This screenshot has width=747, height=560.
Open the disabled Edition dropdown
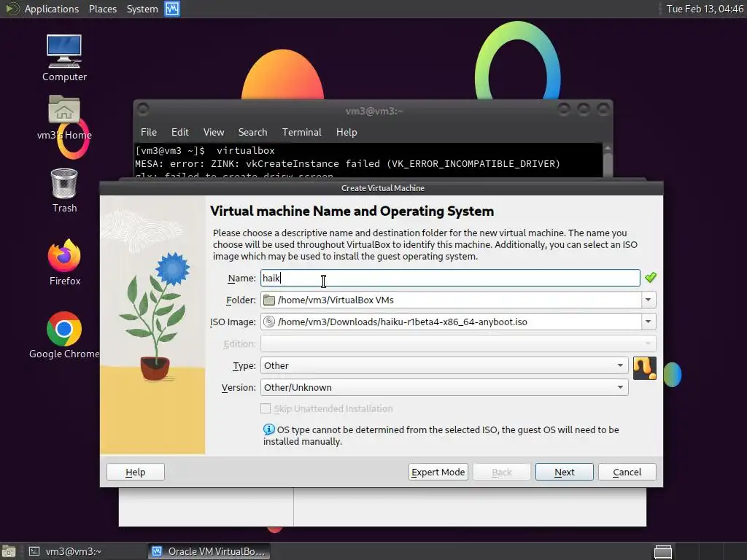point(458,344)
